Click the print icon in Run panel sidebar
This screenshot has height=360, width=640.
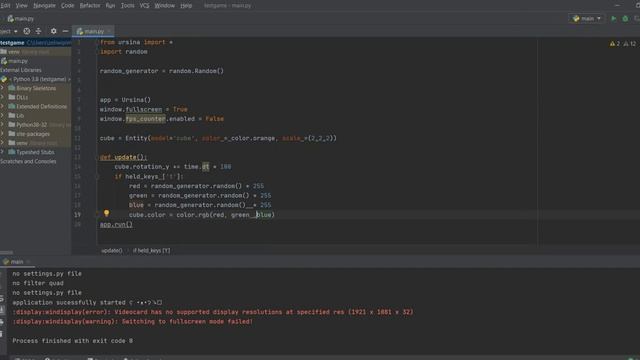(x=2, y=322)
